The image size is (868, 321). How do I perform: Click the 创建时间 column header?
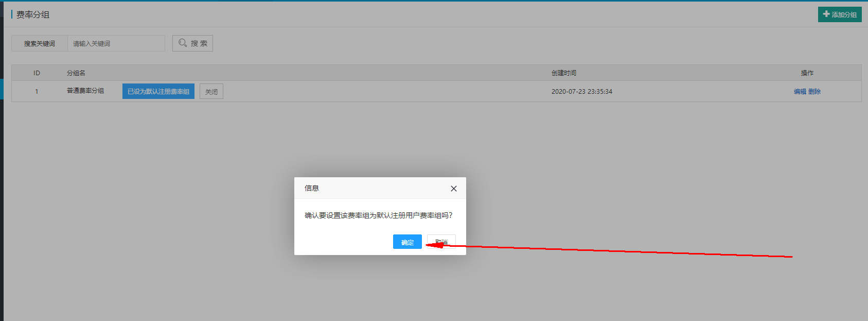564,73
